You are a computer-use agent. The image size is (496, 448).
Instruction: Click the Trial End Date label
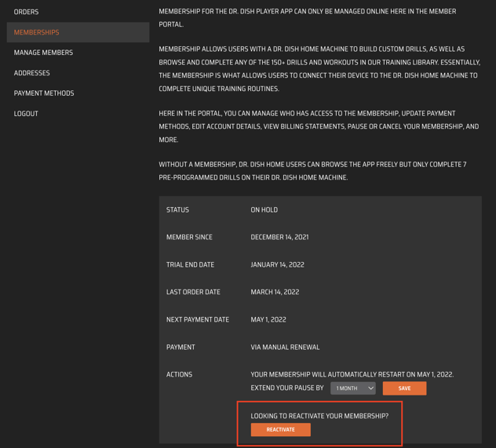pos(190,264)
